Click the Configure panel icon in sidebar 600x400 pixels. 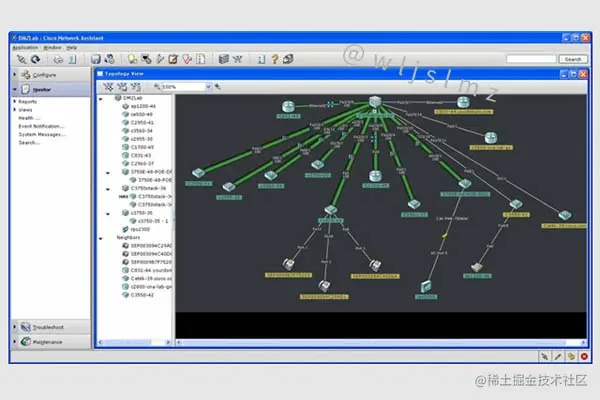26,75
